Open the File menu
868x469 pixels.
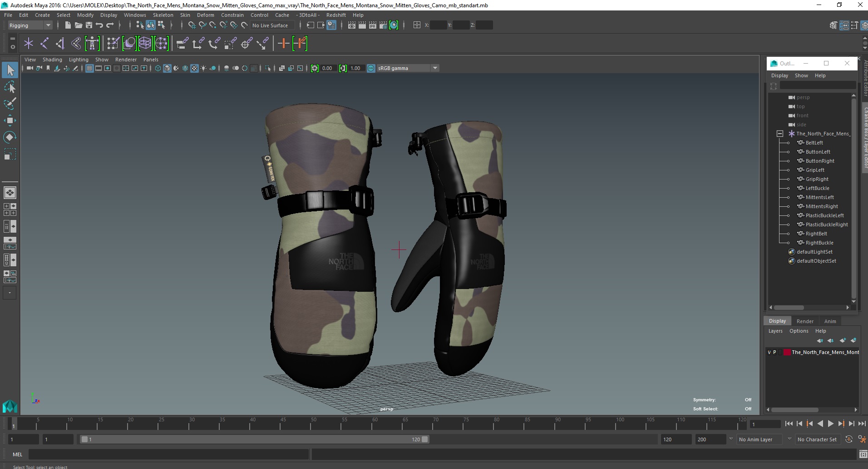(8, 15)
